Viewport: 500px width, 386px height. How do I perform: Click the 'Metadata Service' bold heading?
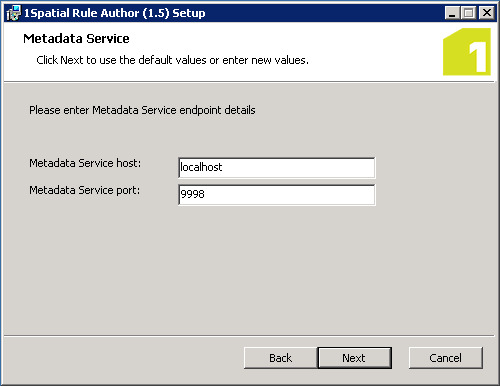(76, 39)
